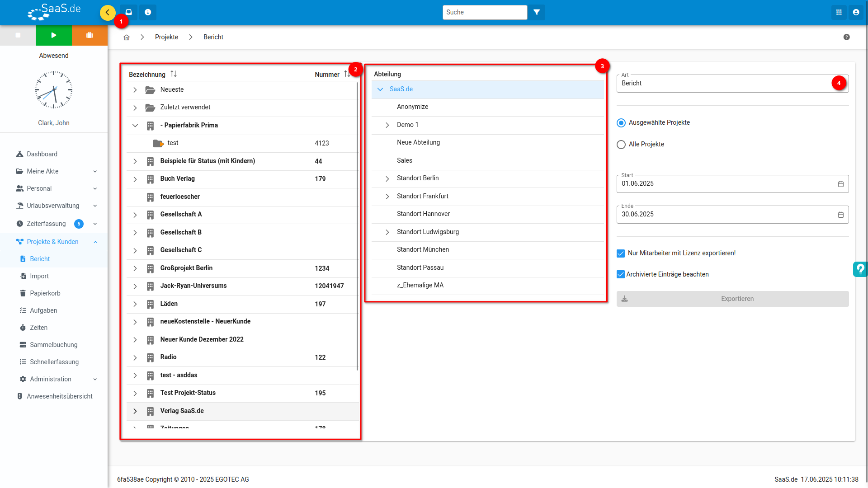The image size is (868, 488).
Task: Click the Exportieren button
Action: pos(732,299)
